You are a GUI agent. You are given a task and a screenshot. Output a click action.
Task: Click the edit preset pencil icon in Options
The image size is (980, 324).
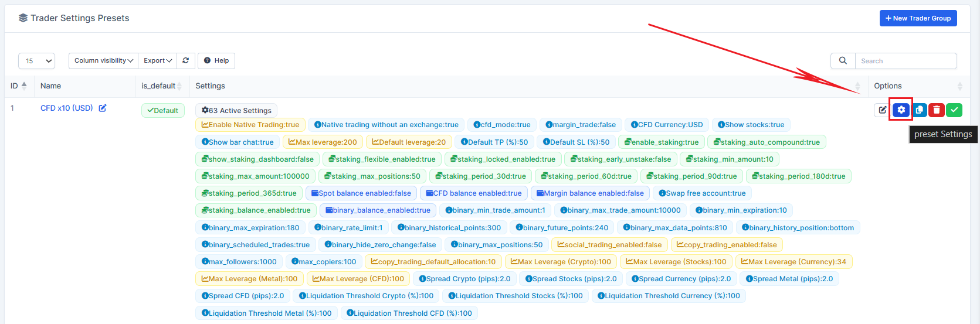pos(882,110)
